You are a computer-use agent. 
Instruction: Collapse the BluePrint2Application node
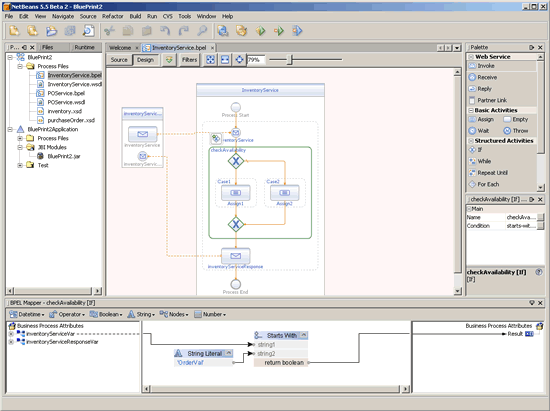pyautogui.click(x=10, y=129)
